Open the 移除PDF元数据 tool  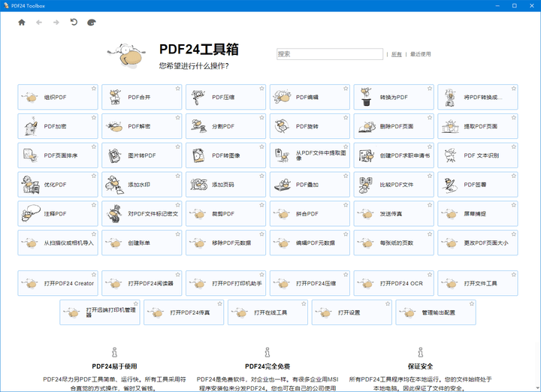pos(225,243)
